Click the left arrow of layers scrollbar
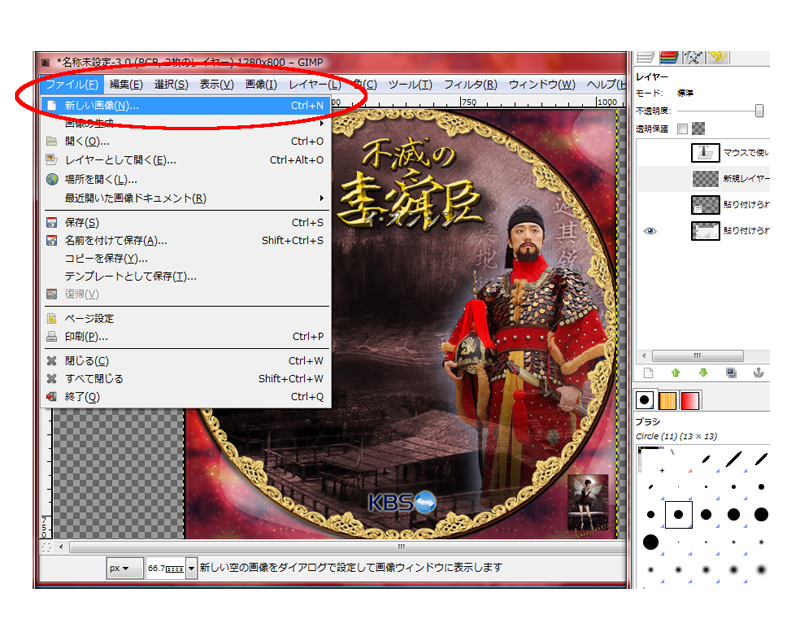The width and height of the screenshot is (800, 619). click(x=644, y=356)
